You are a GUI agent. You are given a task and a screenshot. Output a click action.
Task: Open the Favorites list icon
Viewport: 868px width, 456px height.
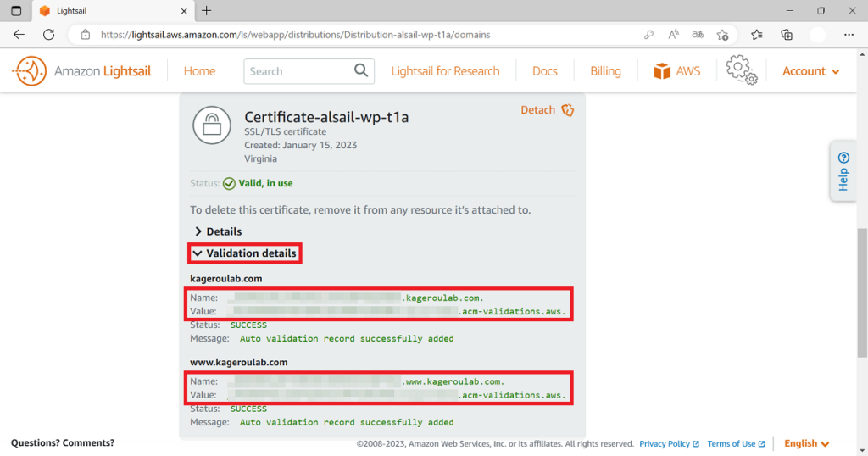point(757,35)
